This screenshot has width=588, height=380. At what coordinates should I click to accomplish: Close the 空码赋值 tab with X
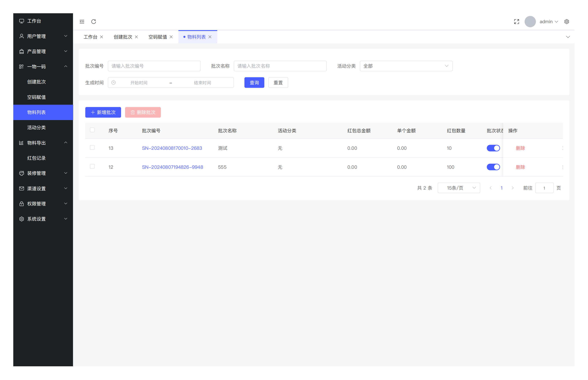[171, 37]
